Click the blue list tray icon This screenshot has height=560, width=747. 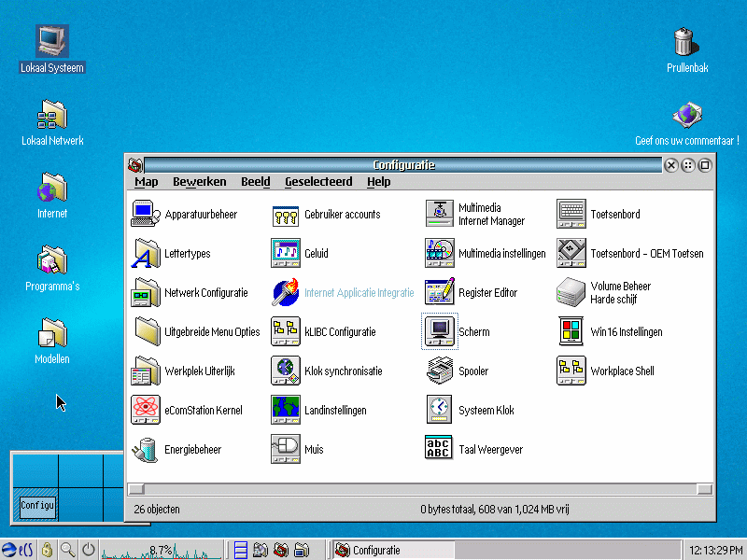241,550
